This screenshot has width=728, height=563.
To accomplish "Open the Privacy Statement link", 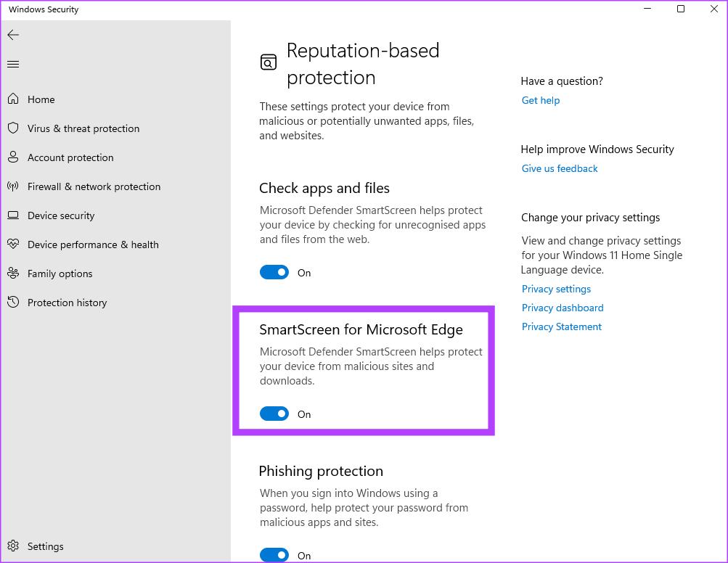I will [561, 326].
